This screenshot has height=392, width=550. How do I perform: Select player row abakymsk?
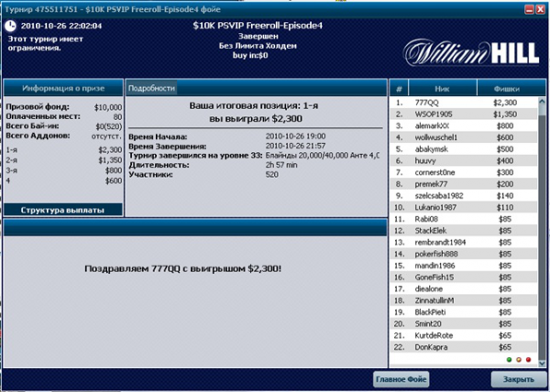[463, 149]
